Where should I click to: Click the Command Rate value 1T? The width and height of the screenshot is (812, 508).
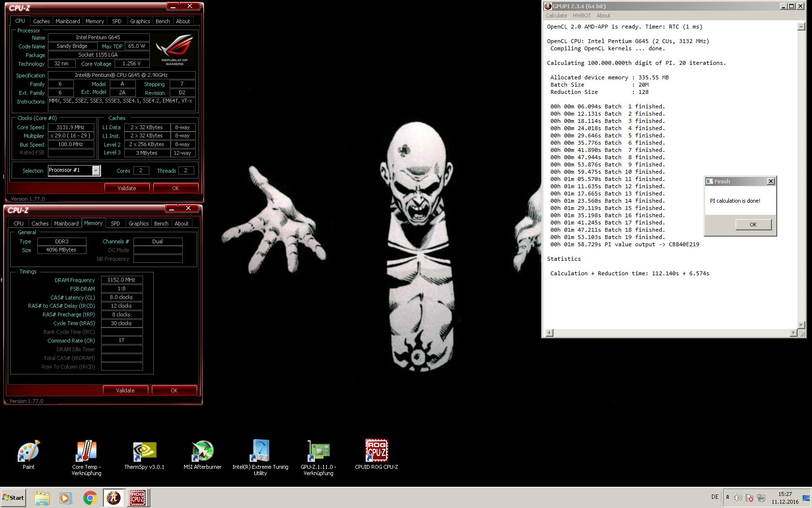tap(122, 341)
